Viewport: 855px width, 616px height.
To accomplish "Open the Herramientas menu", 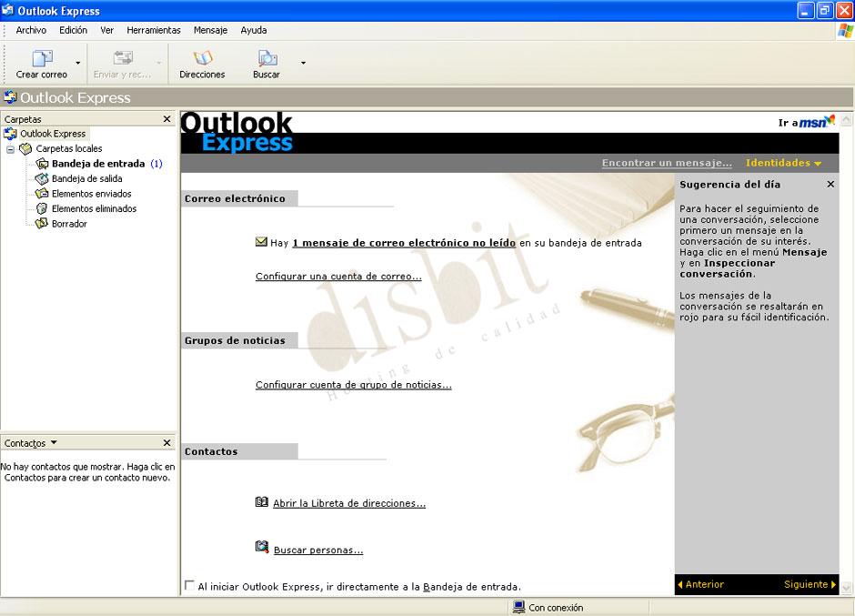I will pos(153,30).
